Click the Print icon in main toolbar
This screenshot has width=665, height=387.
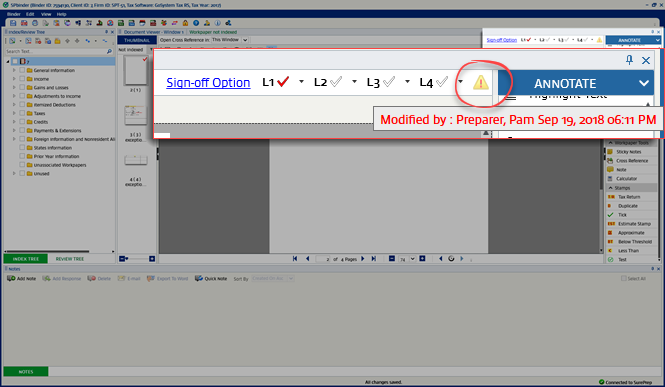pyautogui.click(x=35, y=23)
